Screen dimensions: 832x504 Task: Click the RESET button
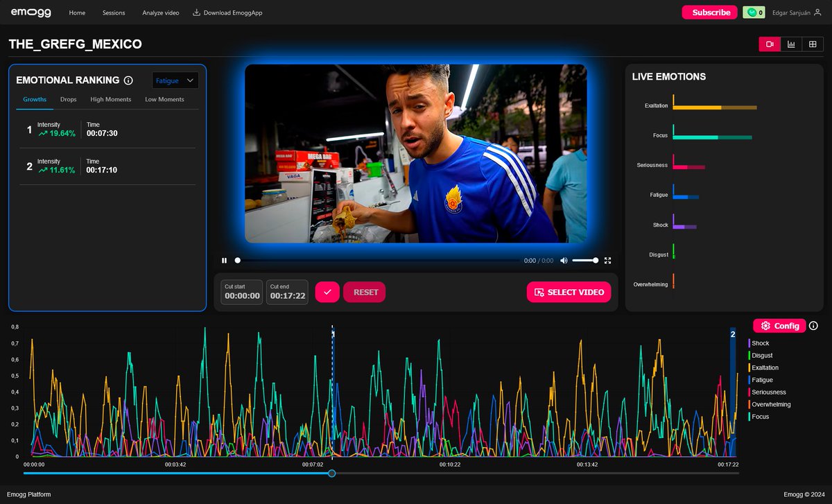(365, 292)
